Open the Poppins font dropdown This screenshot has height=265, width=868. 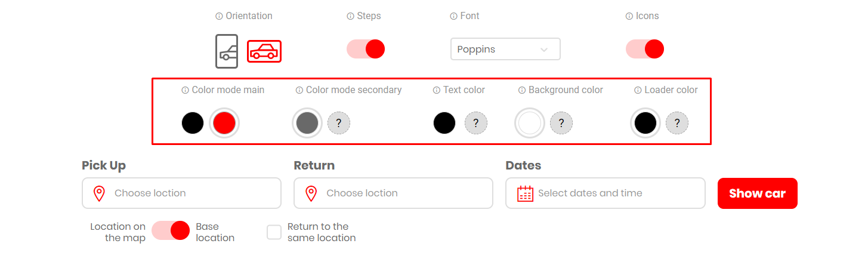(505, 49)
